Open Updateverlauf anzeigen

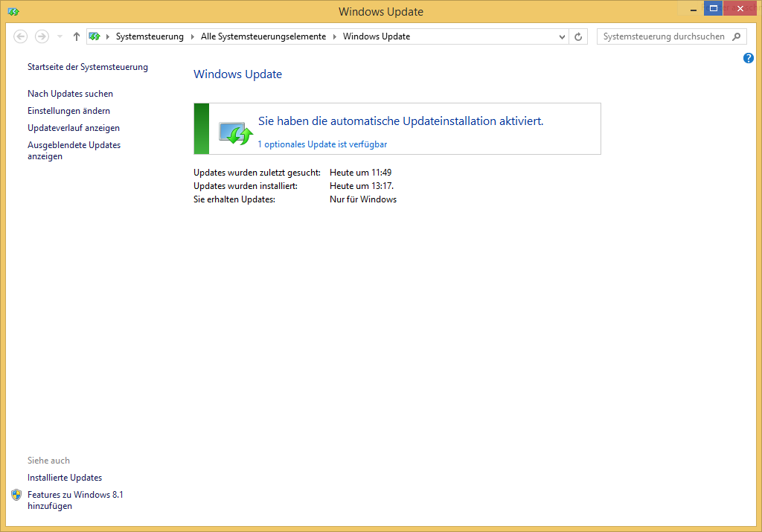point(74,128)
